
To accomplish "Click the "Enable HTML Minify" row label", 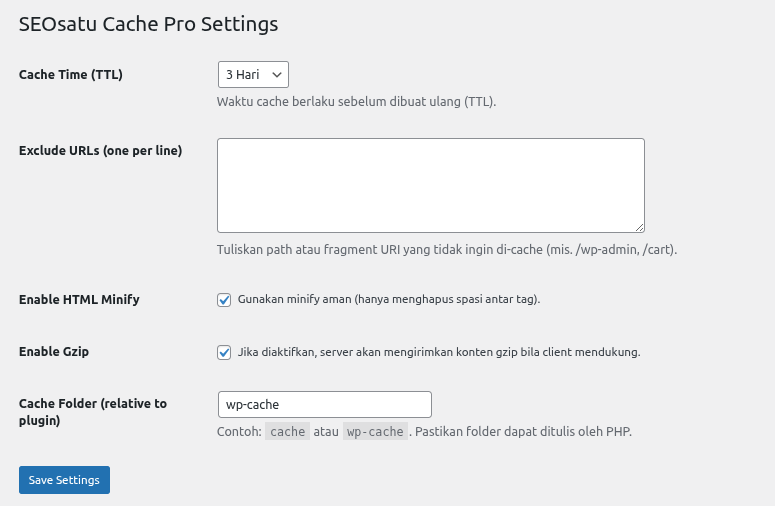I will pyautogui.click(x=79, y=300).
